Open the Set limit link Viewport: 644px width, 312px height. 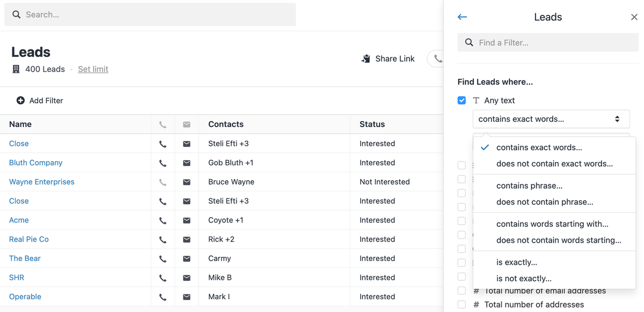pos(93,69)
